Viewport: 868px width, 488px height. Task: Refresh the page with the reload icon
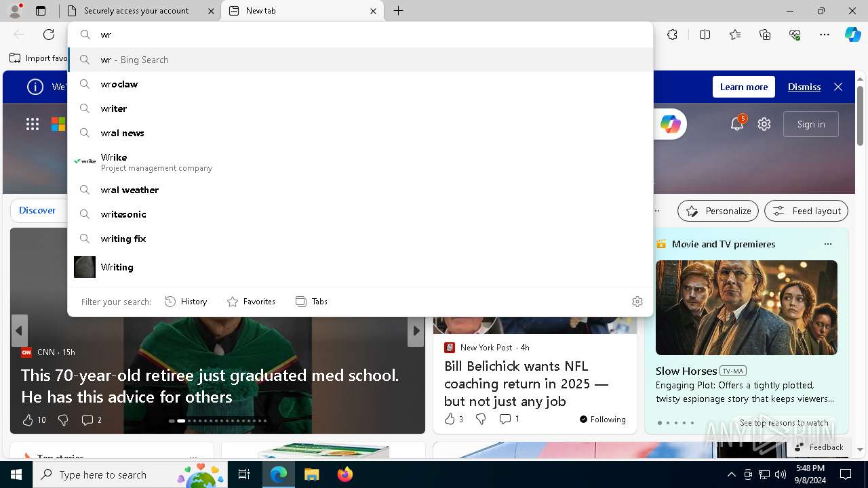pos(49,35)
